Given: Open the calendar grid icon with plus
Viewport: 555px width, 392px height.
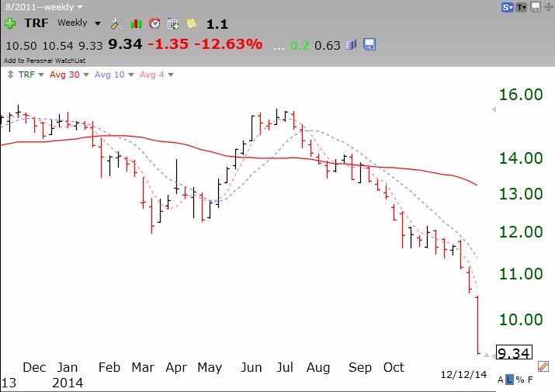Looking at the screenshot, I should point(173,23).
